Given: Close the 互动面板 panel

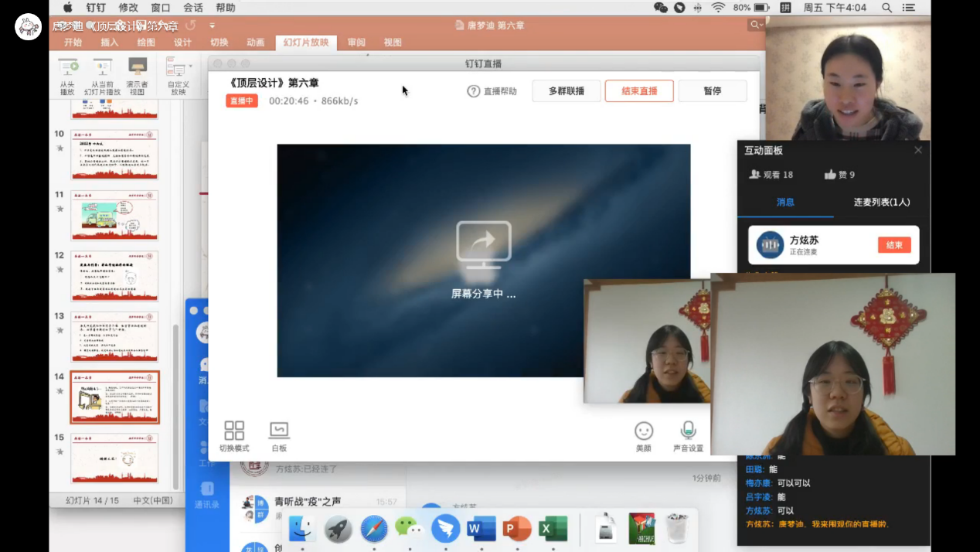Looking at the screenshot, I should 918,150.
